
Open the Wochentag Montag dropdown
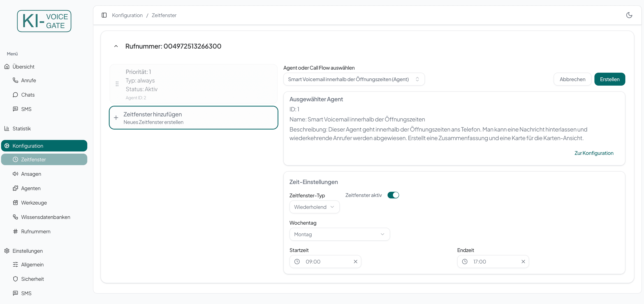click(x=339, y=234)
